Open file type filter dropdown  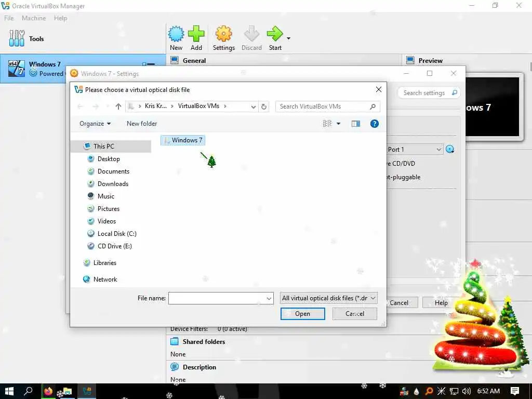point(328,298)
